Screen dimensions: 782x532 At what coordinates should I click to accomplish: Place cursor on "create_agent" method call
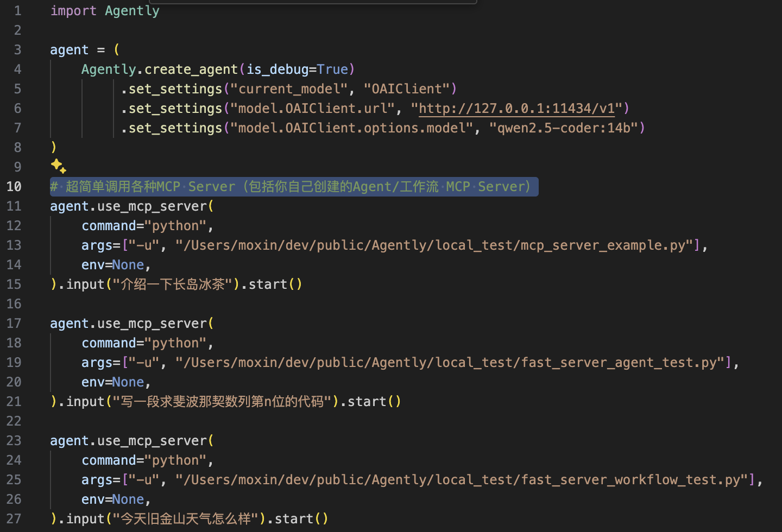pyautogui.click(x=191, y=69)
